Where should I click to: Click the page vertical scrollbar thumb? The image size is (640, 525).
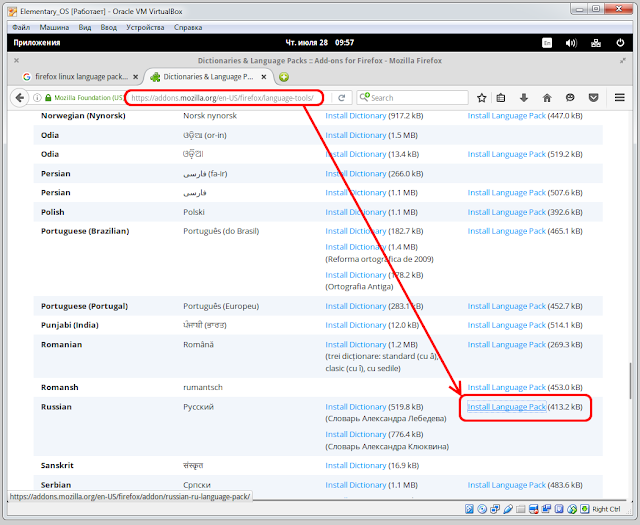click(x=631, y=380)
